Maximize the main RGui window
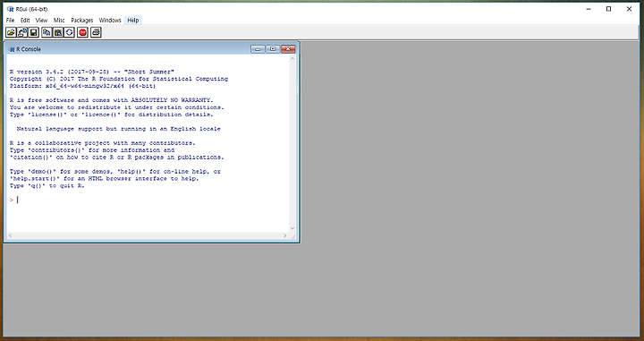The image size is (644, 341). (609, 9)
